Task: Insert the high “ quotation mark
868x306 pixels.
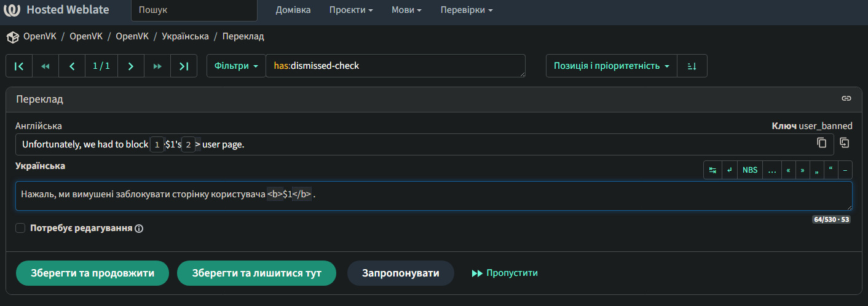Action: click(831, 170)
